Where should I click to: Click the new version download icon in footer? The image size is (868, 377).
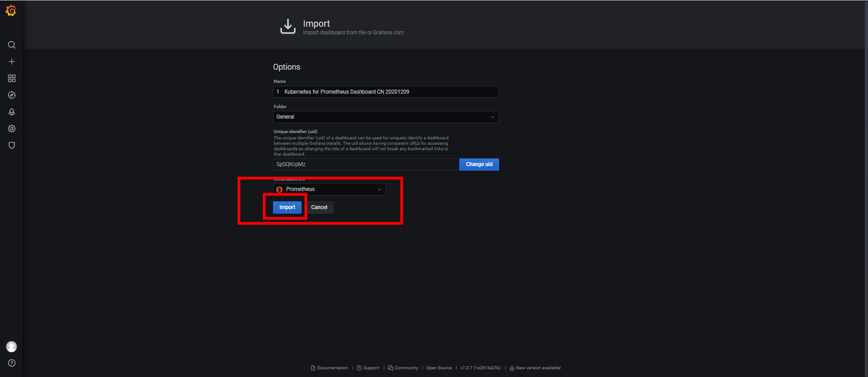click(x=512, y=368)
